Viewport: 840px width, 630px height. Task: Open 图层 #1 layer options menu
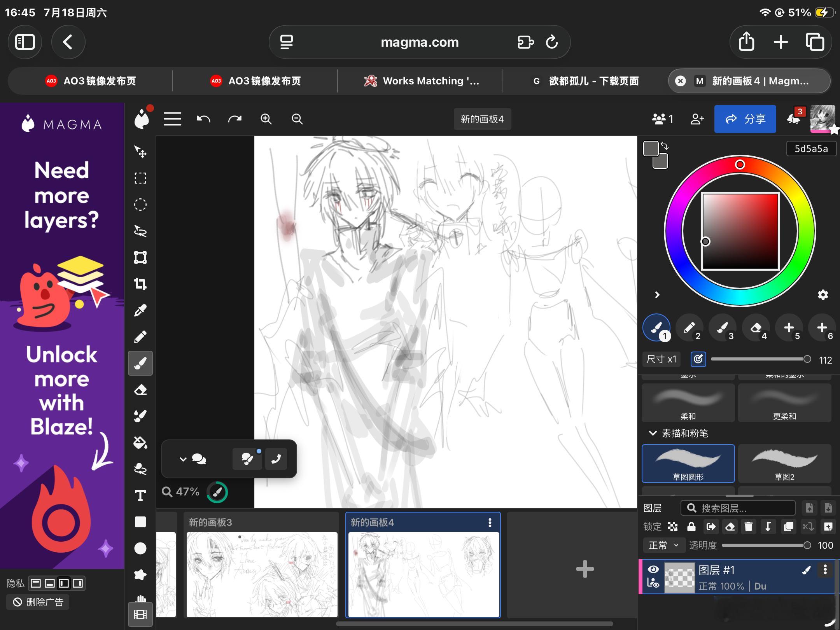pyautogui.click(x=825, y=570)
